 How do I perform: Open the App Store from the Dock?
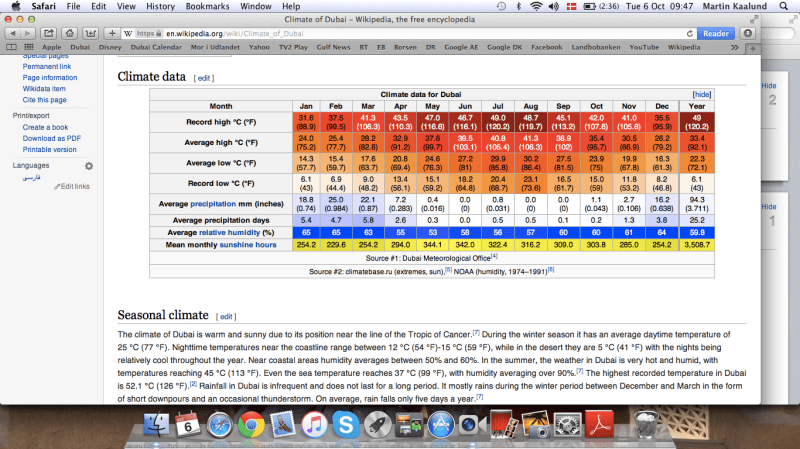coord(440,427)
